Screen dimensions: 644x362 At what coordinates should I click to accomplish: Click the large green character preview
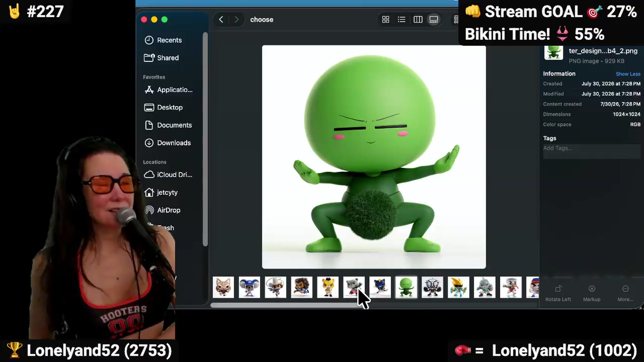[x=374, y=157]
